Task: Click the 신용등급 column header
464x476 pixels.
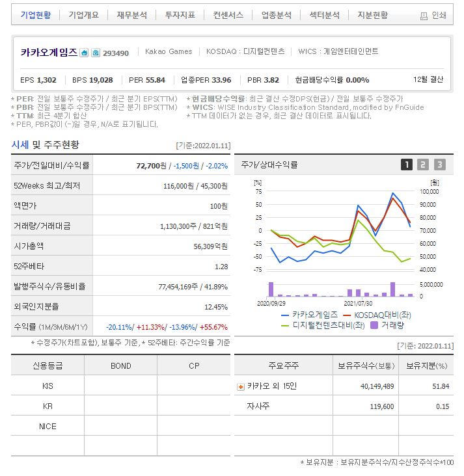Action: pyautogui.click(x=48, y=366)
